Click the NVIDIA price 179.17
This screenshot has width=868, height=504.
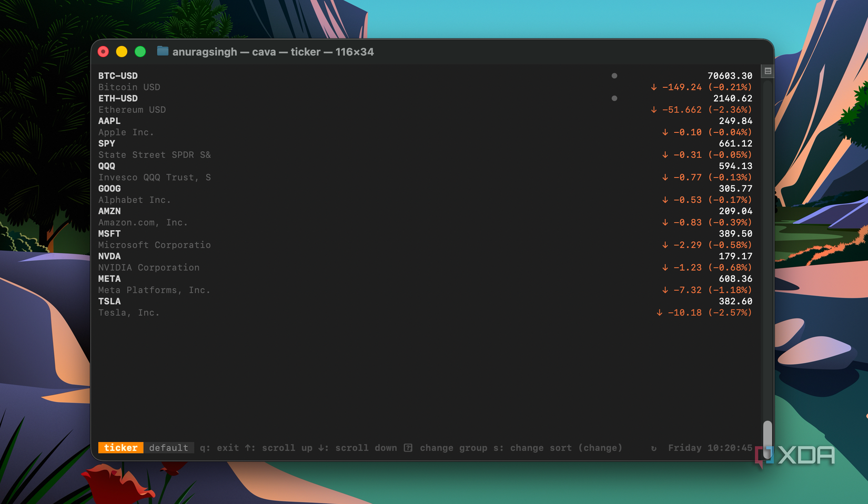pyautogui.click(x=735, y=256)
